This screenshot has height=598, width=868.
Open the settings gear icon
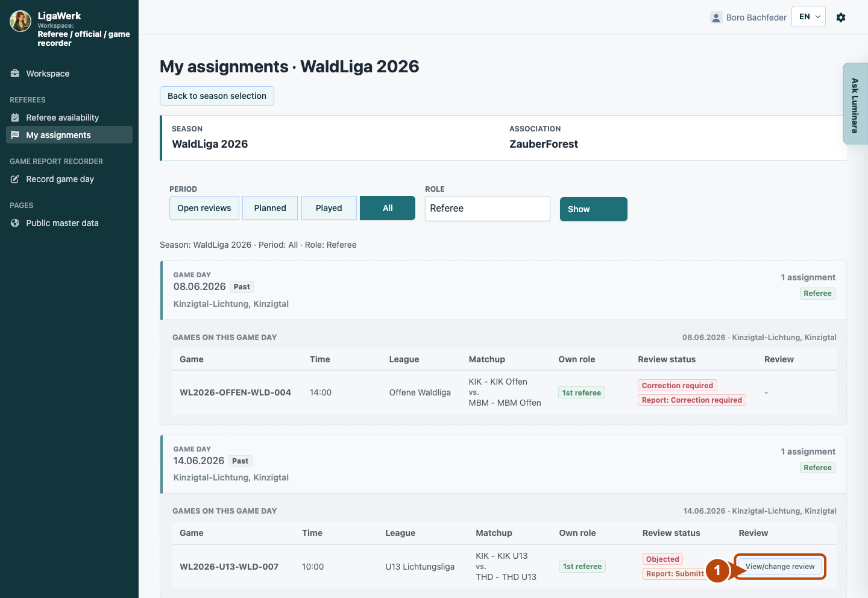(841, 17)
